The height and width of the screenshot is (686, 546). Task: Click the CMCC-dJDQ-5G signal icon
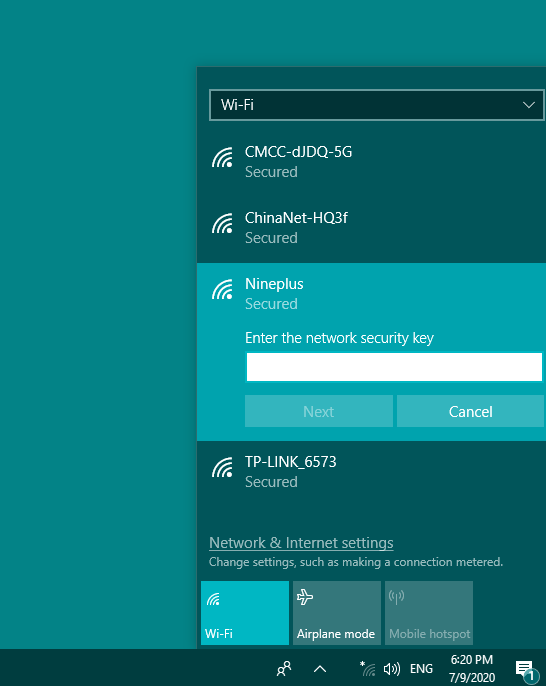222,158
